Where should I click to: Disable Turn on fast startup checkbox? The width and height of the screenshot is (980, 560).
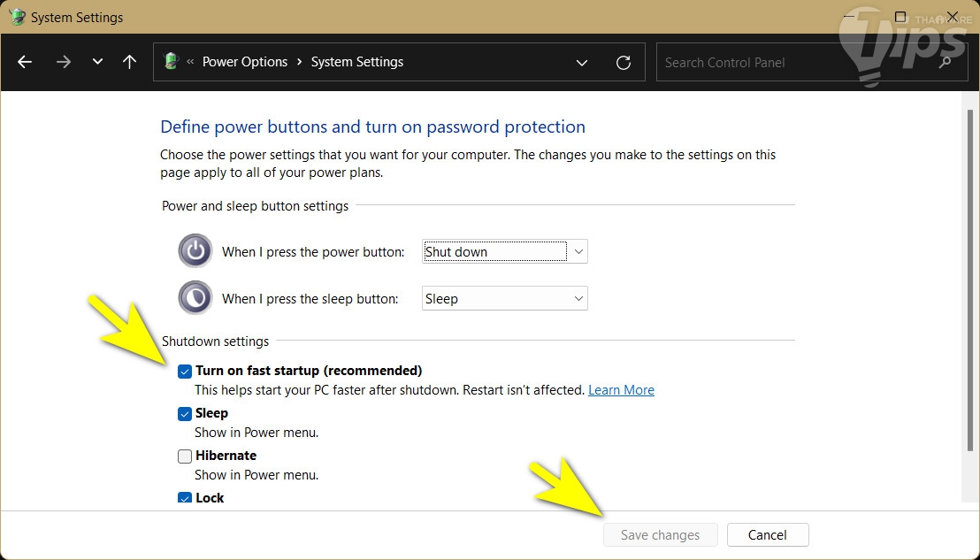pos(185,372)
